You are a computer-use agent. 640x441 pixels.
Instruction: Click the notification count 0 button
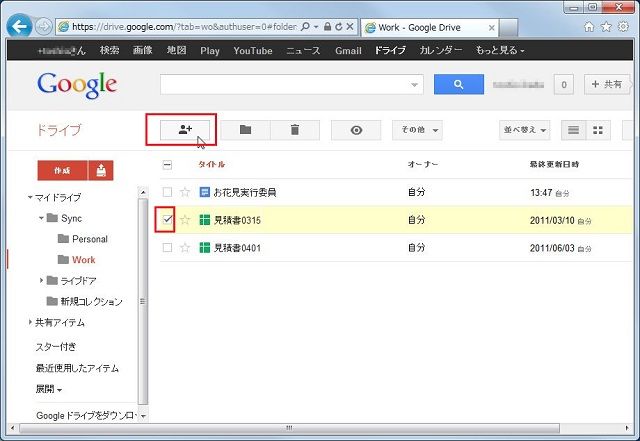pyautogui.click(x=564, y=85)
